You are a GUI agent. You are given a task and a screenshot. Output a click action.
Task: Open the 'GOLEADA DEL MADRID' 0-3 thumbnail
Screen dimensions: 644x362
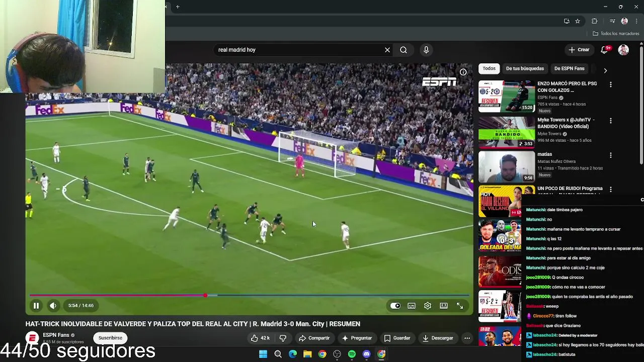(501, 236)
